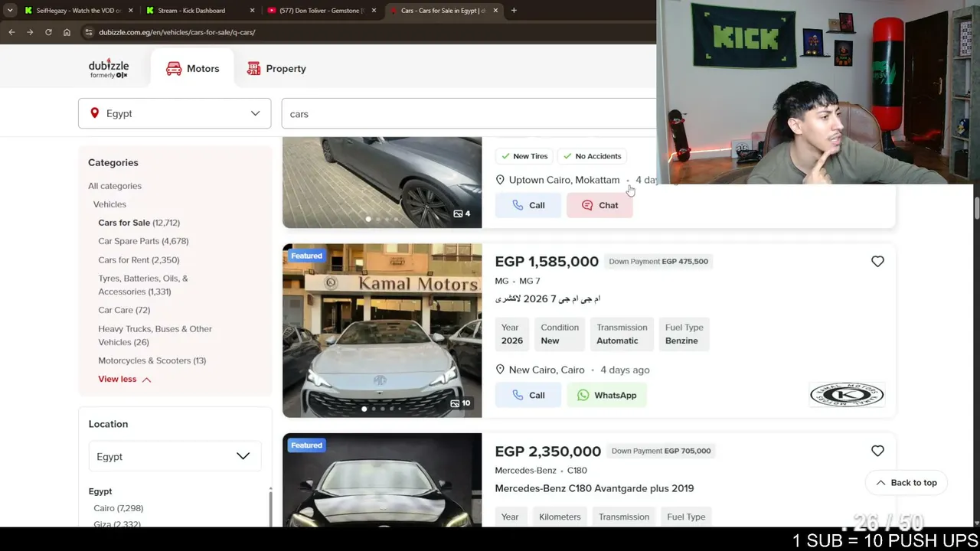Close the Cars for Sale browser tab
Screen dimensions: 980x551
[495, 11]
